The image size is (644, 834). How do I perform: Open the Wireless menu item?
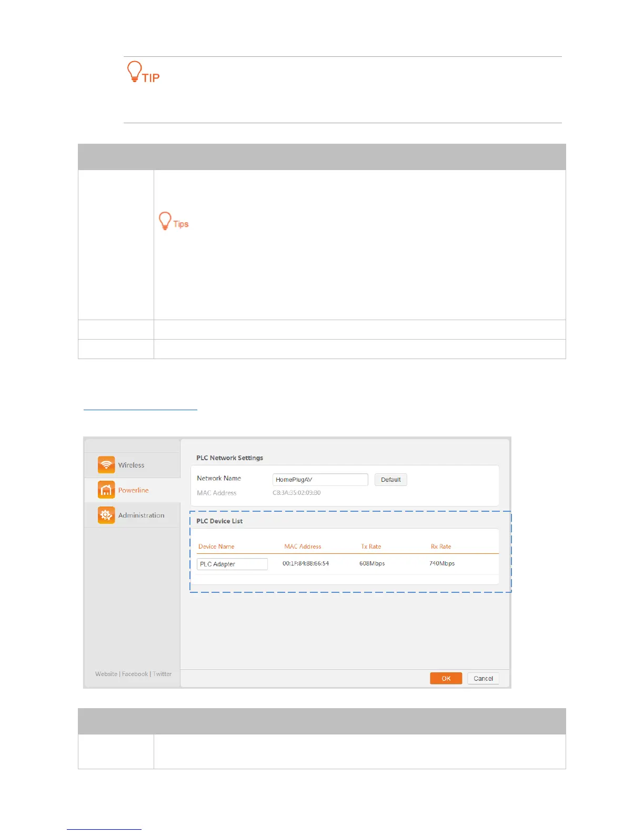point(132,465)
